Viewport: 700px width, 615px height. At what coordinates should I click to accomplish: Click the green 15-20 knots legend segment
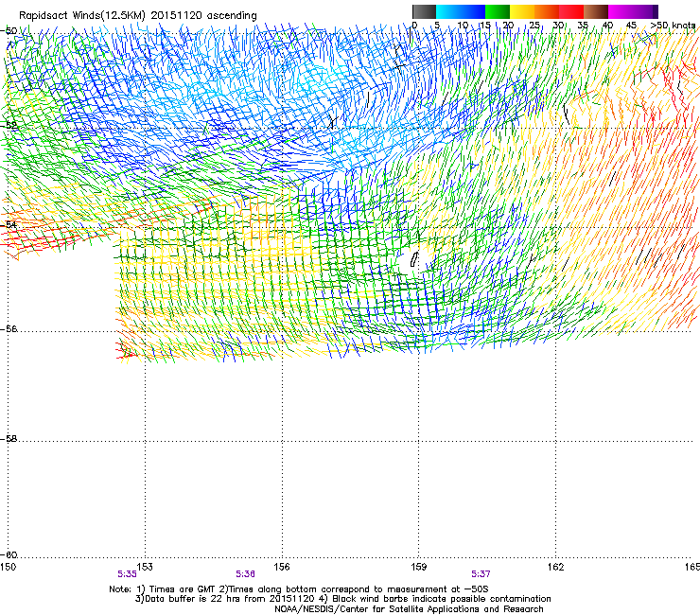498,11
